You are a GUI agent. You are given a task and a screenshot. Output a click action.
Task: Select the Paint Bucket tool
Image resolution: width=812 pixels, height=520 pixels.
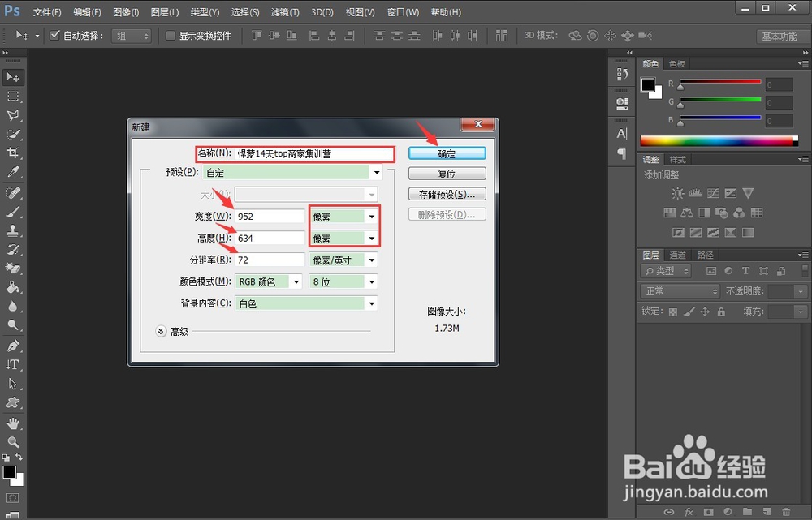tap(13, 287)
